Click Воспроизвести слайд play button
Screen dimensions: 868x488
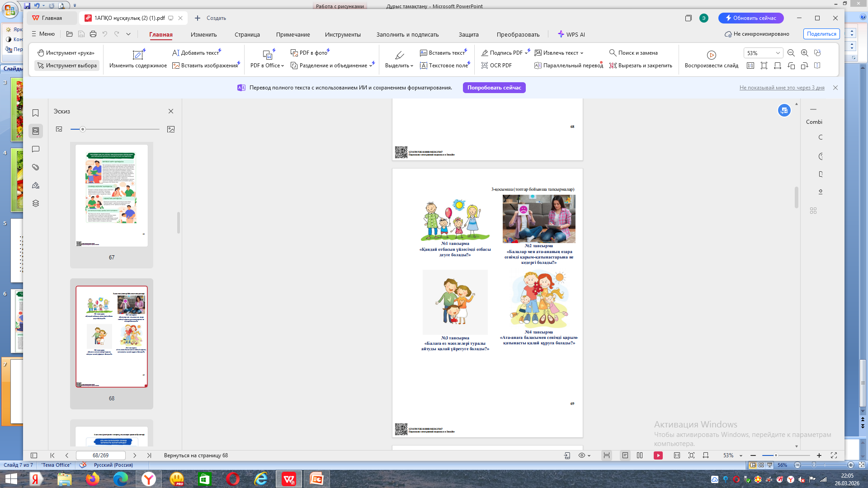pos(711,55)
